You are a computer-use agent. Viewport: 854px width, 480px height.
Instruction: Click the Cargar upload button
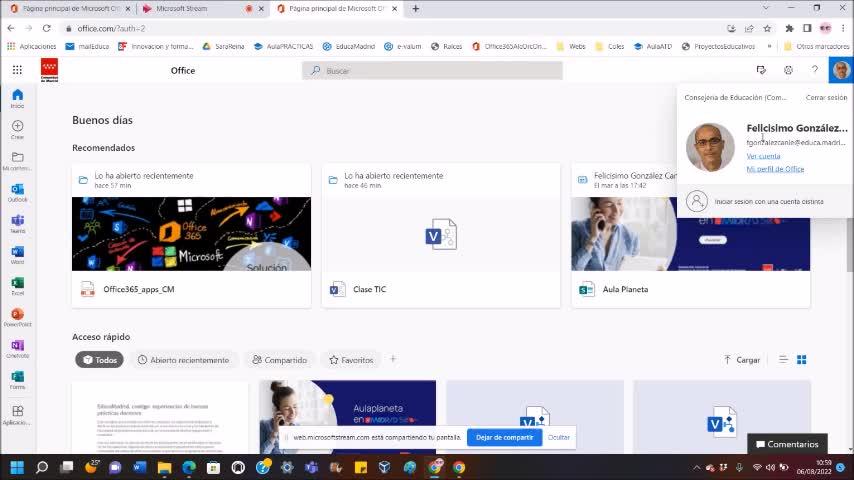[x=742, y=360]
